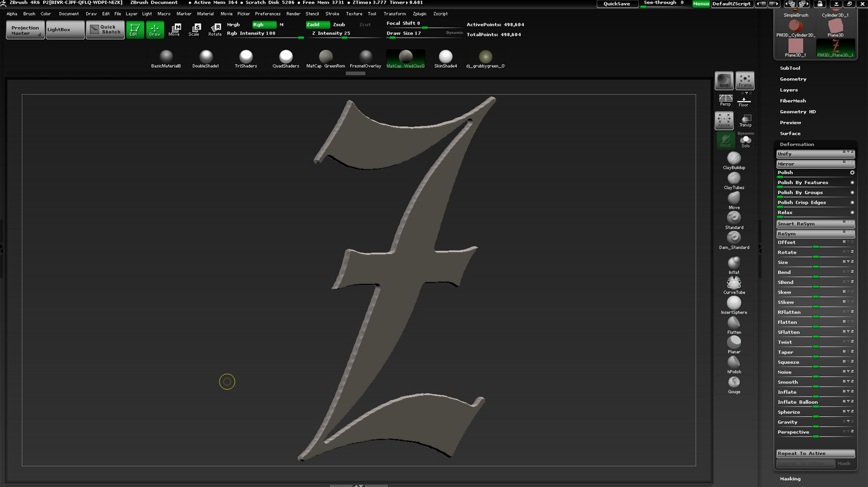Expand the Masking section
This screenshot has width=868, height=487.
point(790,478)
